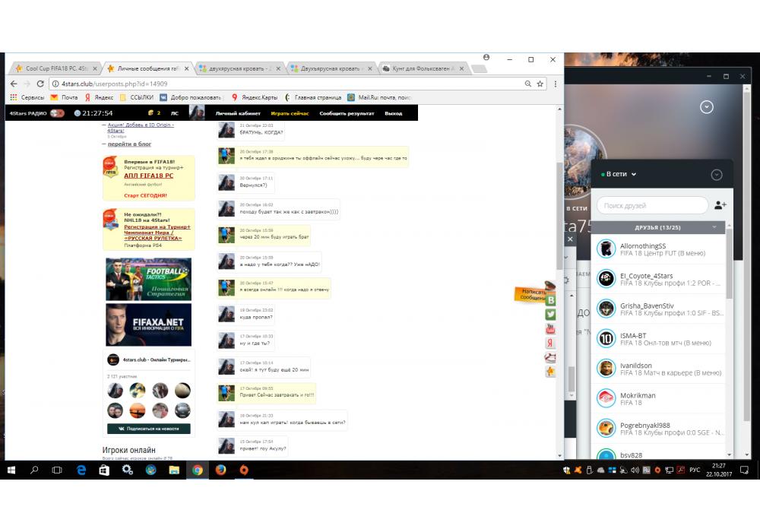The image size is (760, 532).
Task: Open Microsoft Store from the taskbar
Action: 104,470
